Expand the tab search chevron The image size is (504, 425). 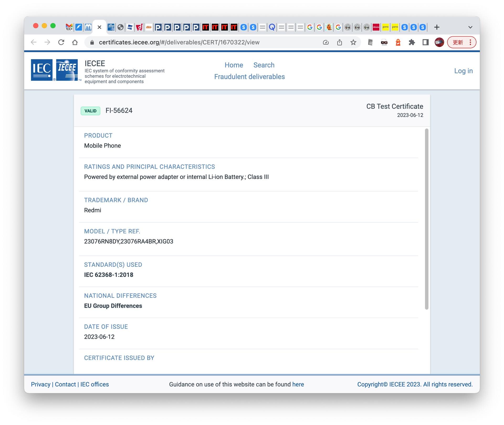470,27
